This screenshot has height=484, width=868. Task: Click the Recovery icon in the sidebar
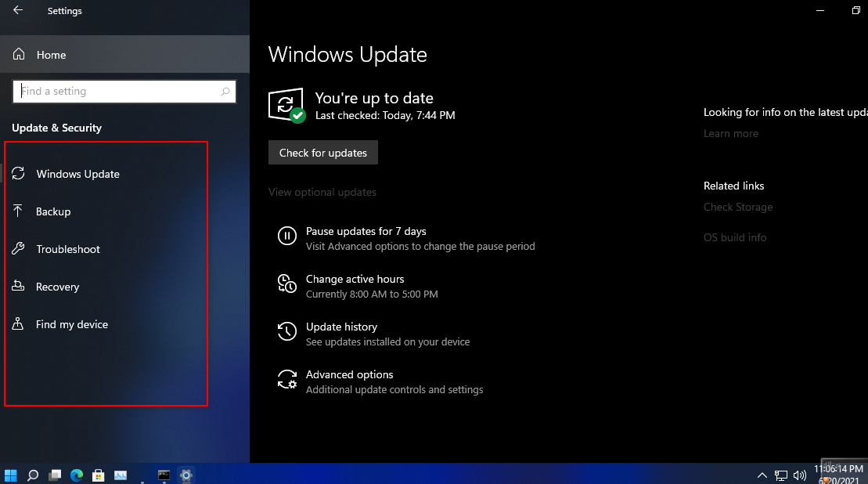pyautogui.click(x=18, y=286)
